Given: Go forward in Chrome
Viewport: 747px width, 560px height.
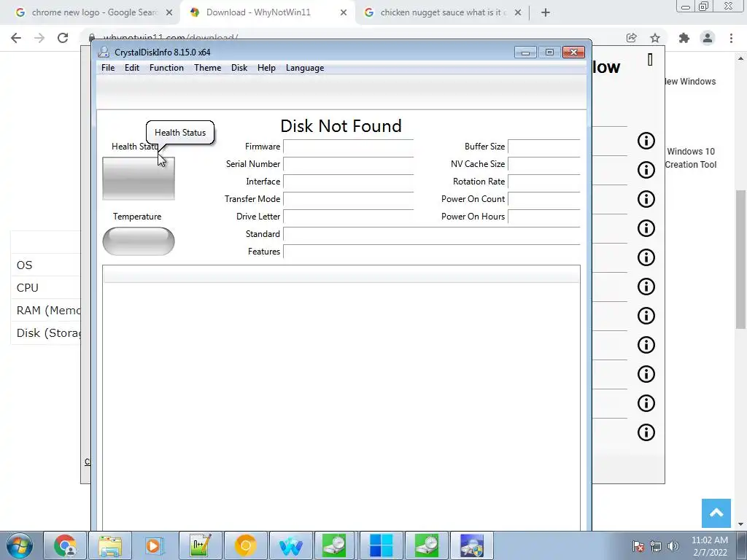Looking at the screenshot, I should pos(39,38).
